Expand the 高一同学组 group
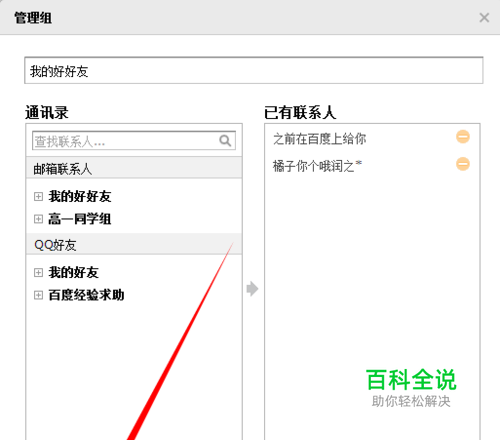500x440 pixels. pos(38,219)
